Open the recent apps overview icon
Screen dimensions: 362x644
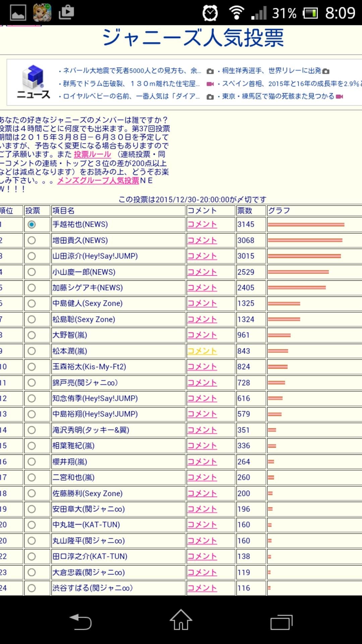tap(281, 622)
